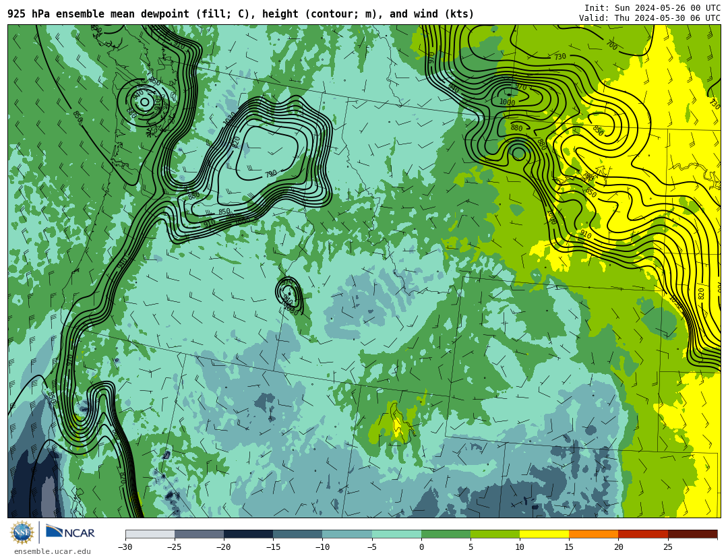Click the '5' colorbar tick label
This screenshot has width=728, height=560.
(471, 547)
